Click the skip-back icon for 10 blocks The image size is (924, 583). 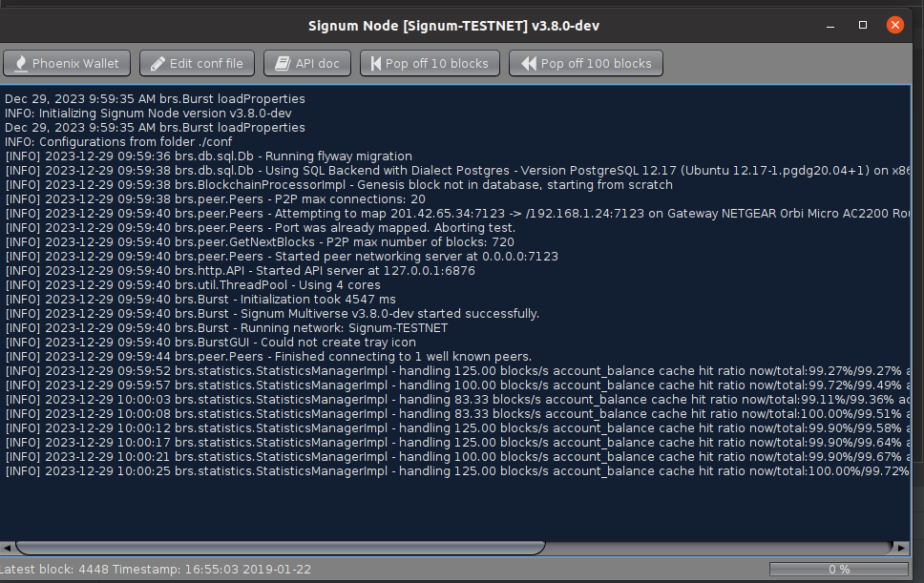coord(376,63)
